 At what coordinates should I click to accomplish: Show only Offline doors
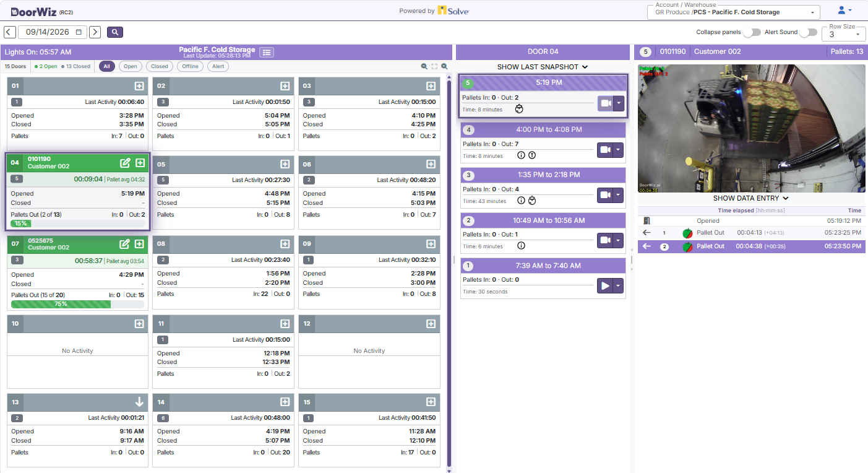pyautogui.click(x=191, y=66)
